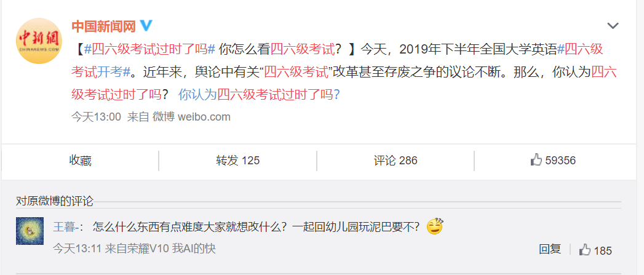Click the comment timestamp 今天13:11
The image size is (644, 275).
pyautogui.click(x=78, y=249)
